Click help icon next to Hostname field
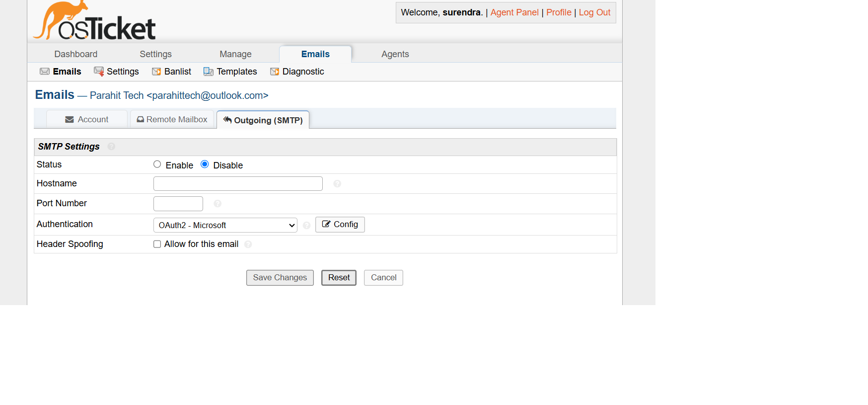868x405 pixels. point(337,184)
